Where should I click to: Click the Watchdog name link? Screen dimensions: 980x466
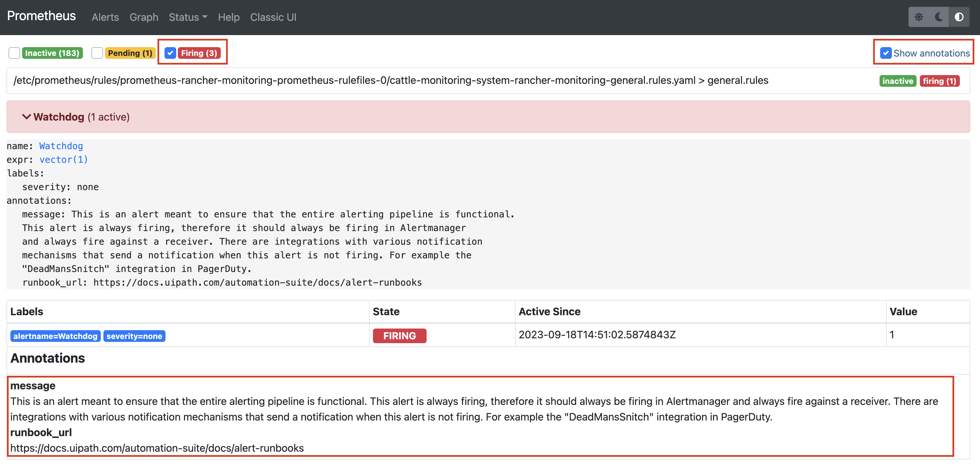click(x=61, y=146)
